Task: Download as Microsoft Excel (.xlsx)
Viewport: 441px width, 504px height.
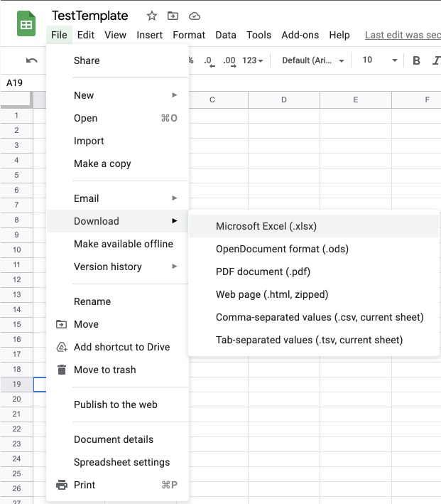Action: tap(314, 226)
